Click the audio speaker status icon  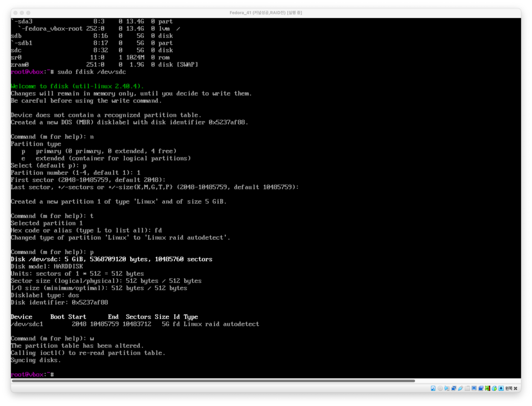point(447,389)
